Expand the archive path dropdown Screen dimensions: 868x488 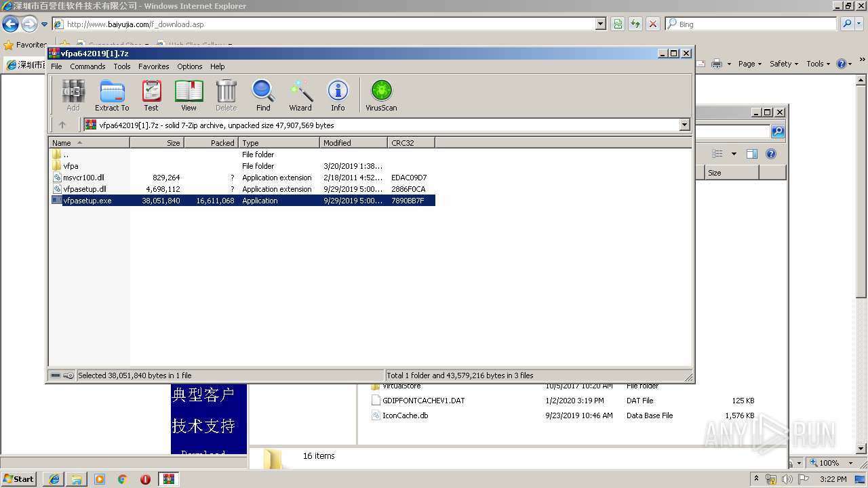pos(684,125)
